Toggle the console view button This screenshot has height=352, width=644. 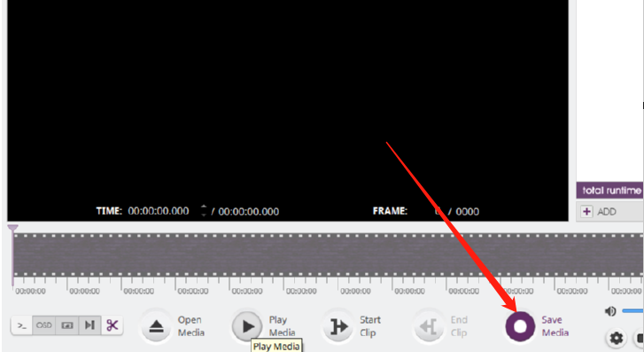(22, 325)
